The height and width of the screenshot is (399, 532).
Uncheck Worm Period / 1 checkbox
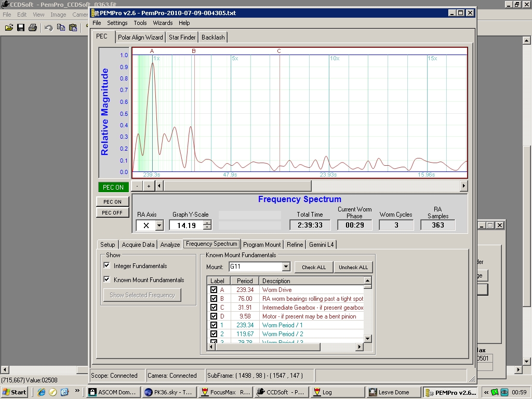[214, 325]
